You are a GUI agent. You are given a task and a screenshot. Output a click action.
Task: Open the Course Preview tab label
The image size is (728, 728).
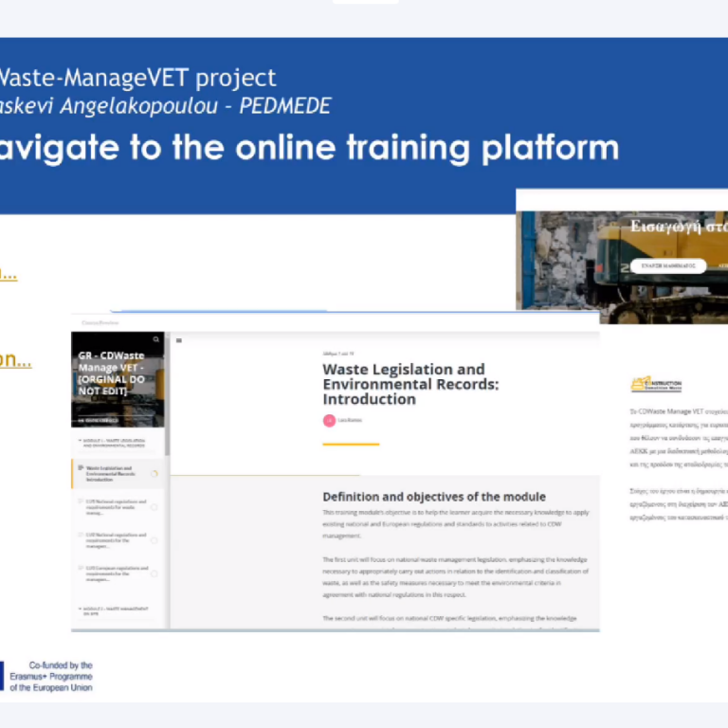[96, 321]
